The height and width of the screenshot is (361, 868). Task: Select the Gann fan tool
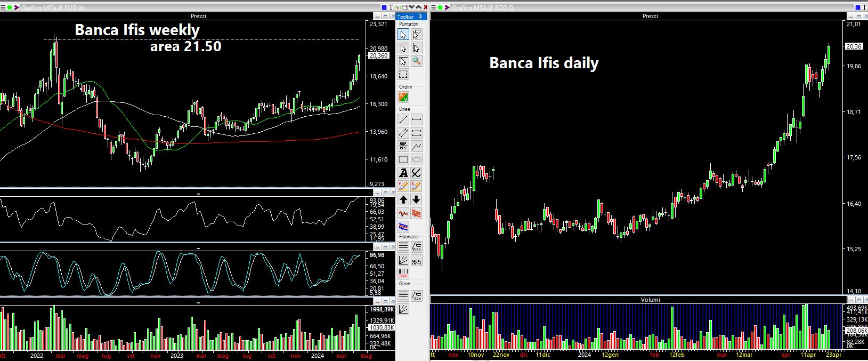tap(403, 308)
